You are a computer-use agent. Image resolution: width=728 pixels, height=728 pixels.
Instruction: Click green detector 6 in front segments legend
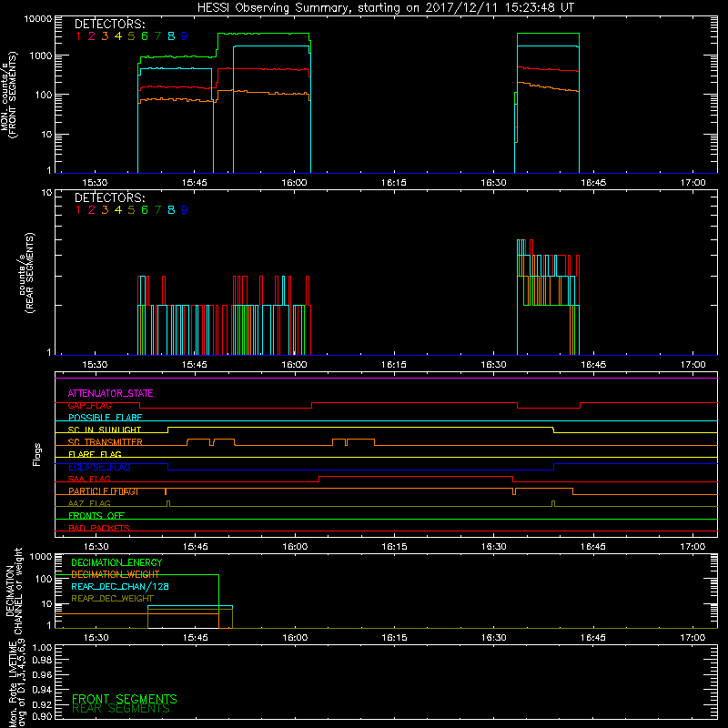[145, 36]
